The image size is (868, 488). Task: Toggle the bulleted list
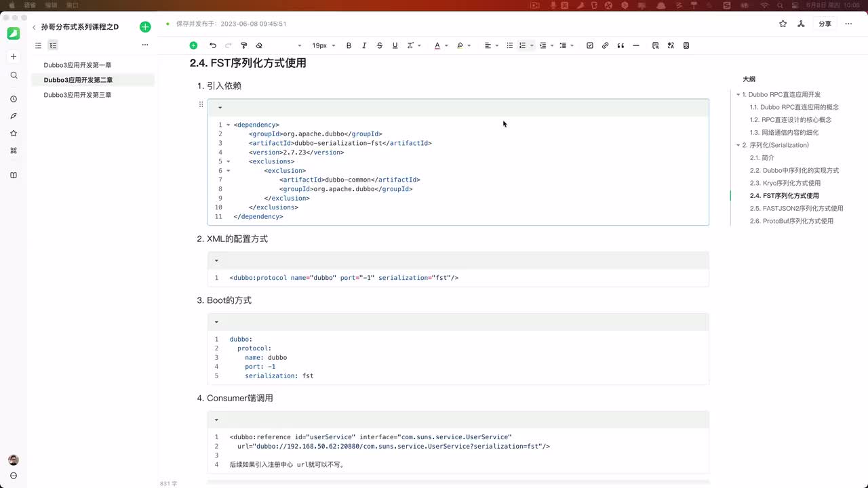(x=510, y=45)
